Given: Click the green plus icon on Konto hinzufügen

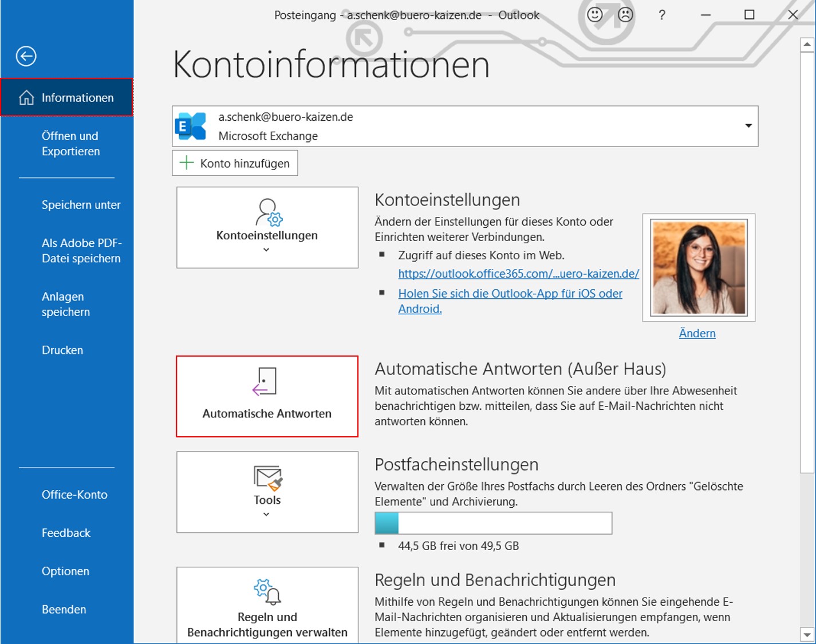Looking at the screenshot, I should tap(187, 163).
